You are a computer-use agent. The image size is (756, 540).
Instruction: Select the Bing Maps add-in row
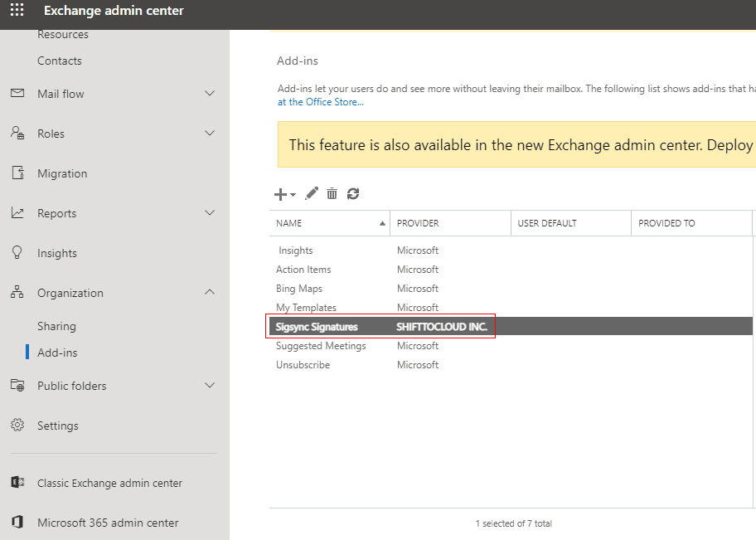299,289
